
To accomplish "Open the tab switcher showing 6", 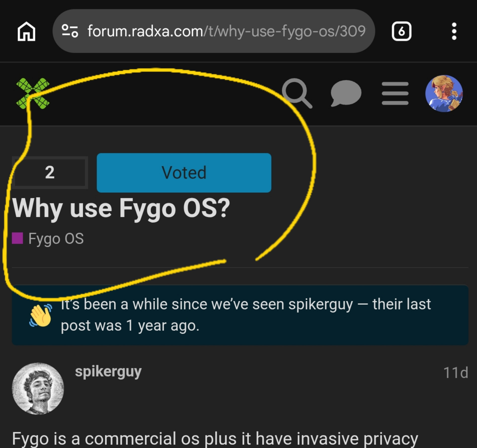I will (401, 31).
